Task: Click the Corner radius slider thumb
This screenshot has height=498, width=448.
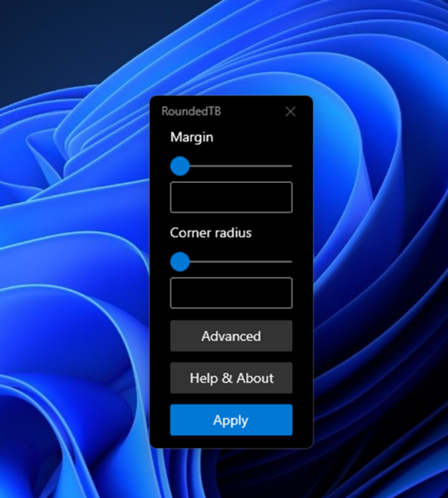Action: tap(180, 262)
